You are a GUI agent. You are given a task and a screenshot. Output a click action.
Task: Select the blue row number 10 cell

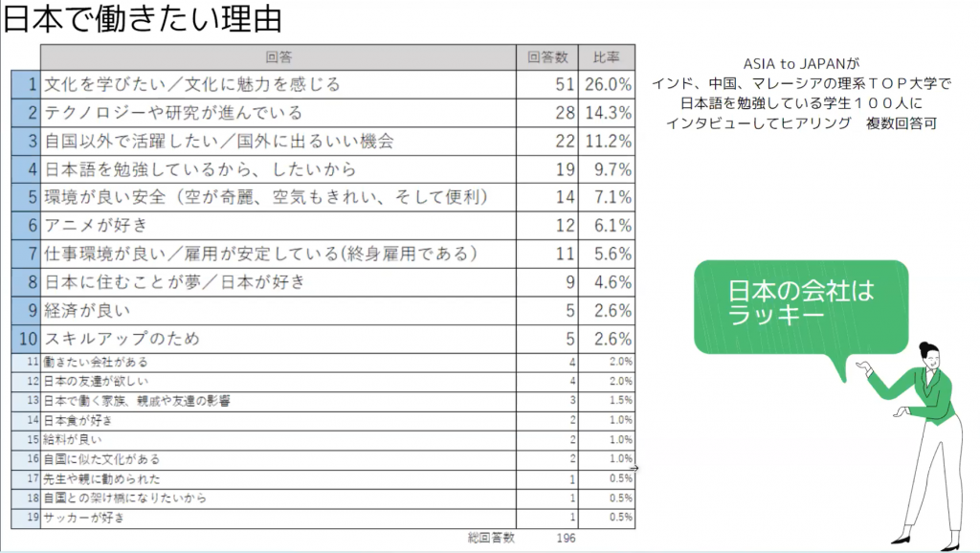(x=26, y=339)
